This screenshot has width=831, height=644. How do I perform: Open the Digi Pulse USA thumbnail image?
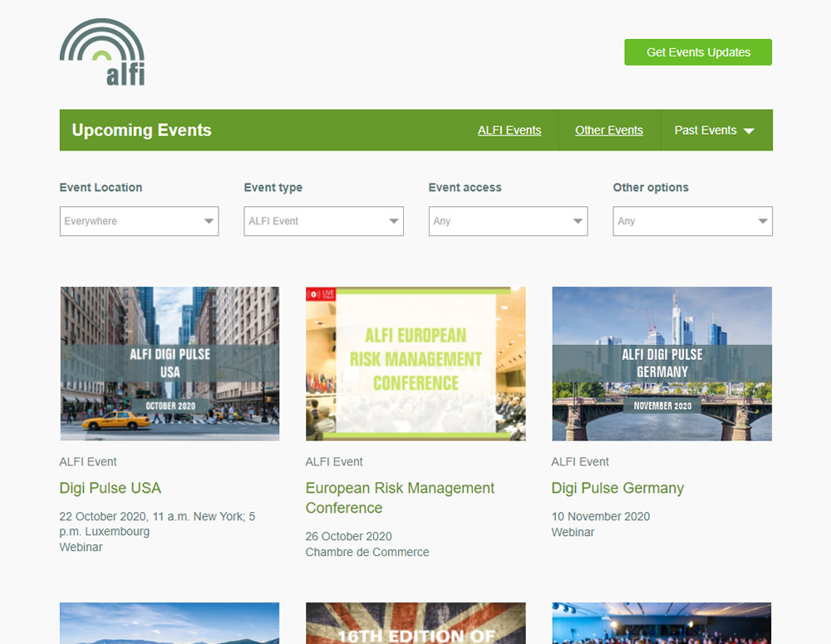(170, 363)
